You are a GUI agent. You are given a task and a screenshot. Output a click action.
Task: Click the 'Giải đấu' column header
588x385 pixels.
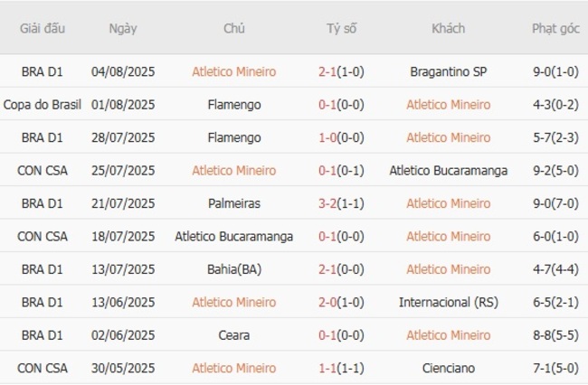click(43, 28)
